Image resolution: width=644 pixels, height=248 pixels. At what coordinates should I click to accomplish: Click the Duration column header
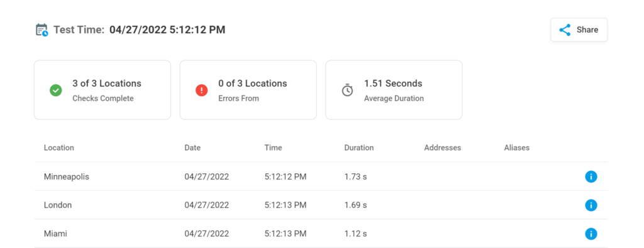(x=359, y=148)
